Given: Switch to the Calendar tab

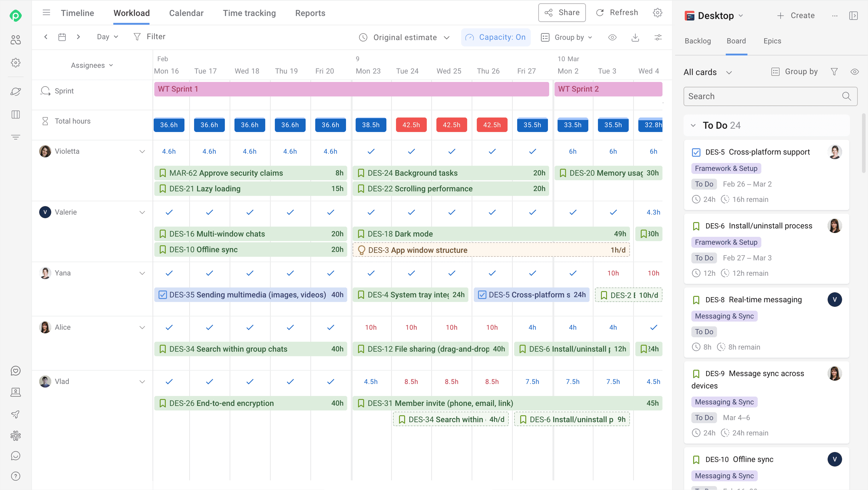Looking at the screenshot, I should (x=186, y=13).
